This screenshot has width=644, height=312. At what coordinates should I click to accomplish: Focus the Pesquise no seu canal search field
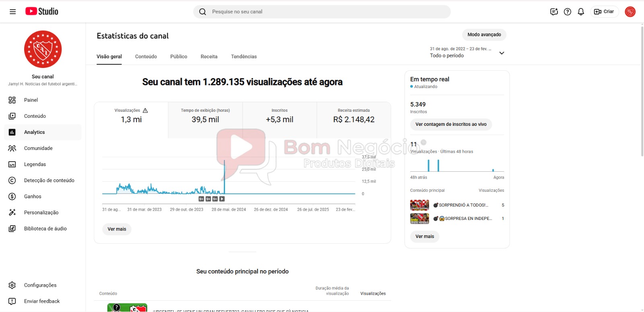tap(322, 12)
